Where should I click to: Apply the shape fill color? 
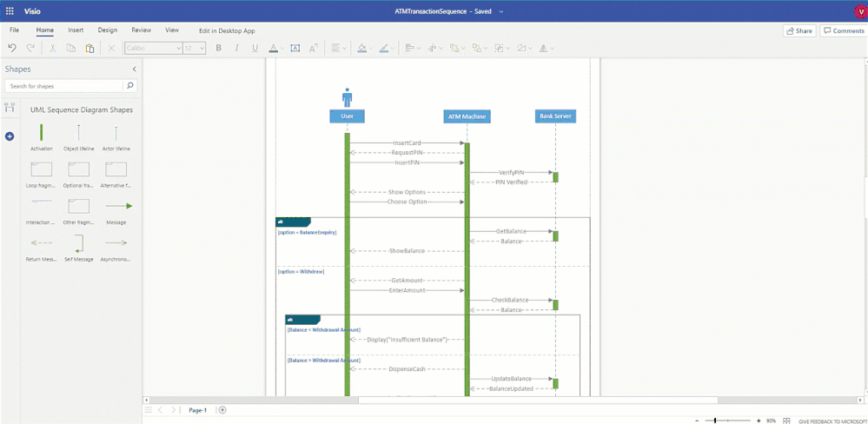(x=361, y=49)
